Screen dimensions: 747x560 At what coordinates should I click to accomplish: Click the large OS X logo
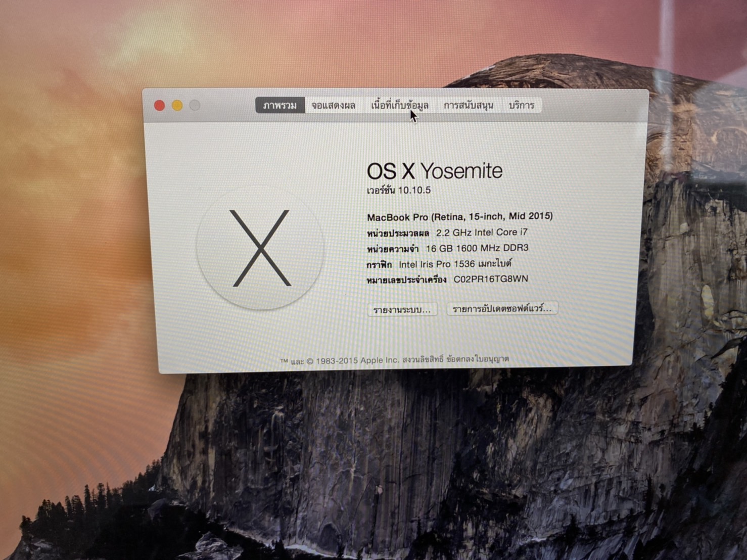pyautogui.click(x=260, y=248)
